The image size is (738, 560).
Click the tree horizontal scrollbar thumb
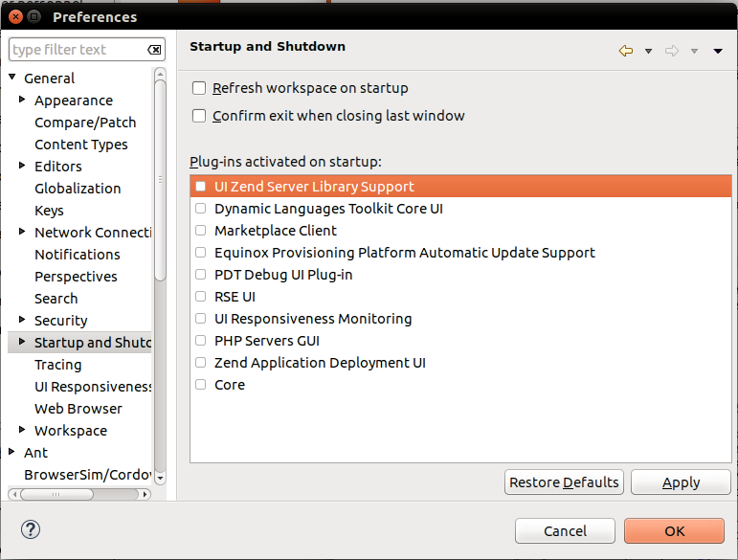coord(56,494)
